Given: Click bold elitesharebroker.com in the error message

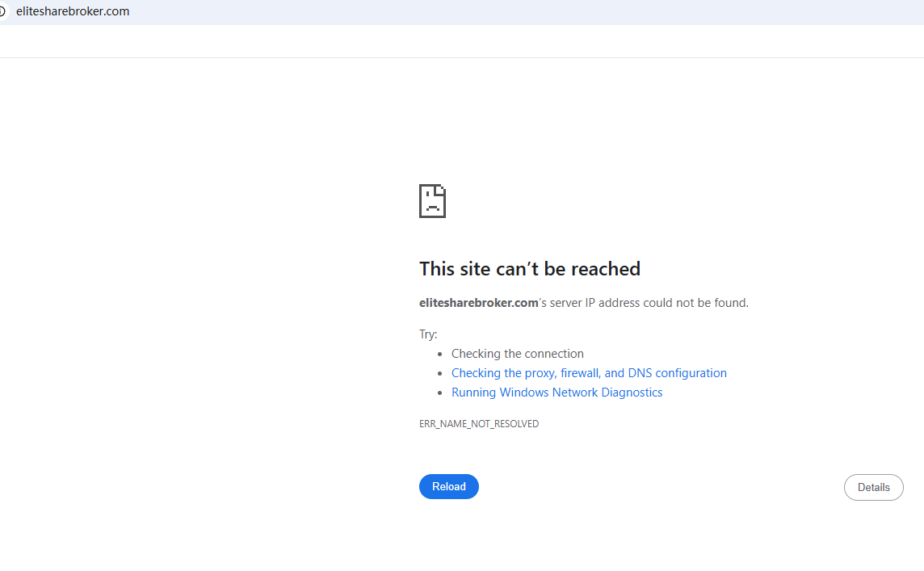Looking at the screenshot, I should (x=478, y=303).
